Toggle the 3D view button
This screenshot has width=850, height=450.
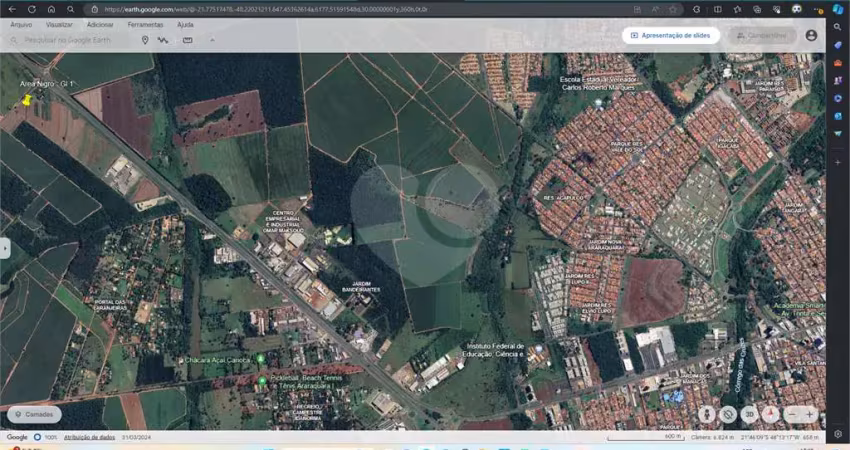tap(750, 414)
